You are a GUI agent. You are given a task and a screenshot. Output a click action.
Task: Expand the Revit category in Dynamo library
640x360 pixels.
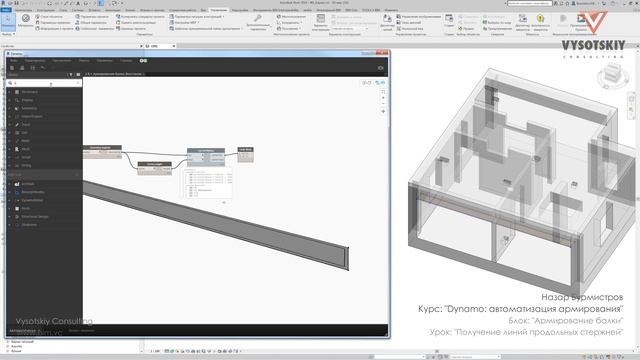[25, 149]
